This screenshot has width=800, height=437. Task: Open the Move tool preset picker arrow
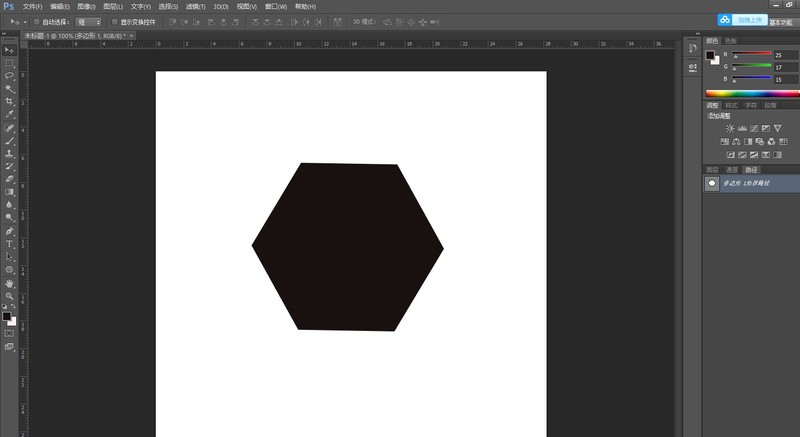pos(24,20)
